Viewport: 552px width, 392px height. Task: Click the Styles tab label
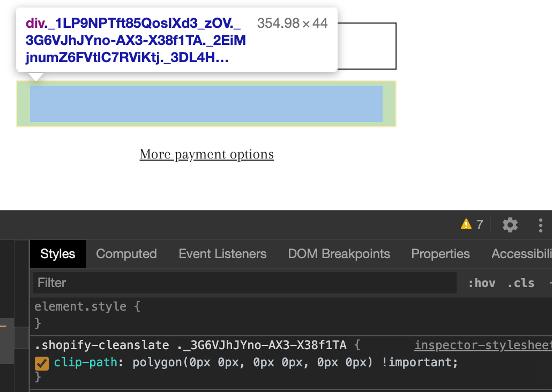tap(57, 253)
